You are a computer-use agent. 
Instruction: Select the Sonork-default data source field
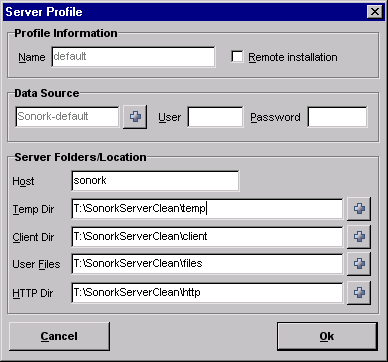coord(67,117)
